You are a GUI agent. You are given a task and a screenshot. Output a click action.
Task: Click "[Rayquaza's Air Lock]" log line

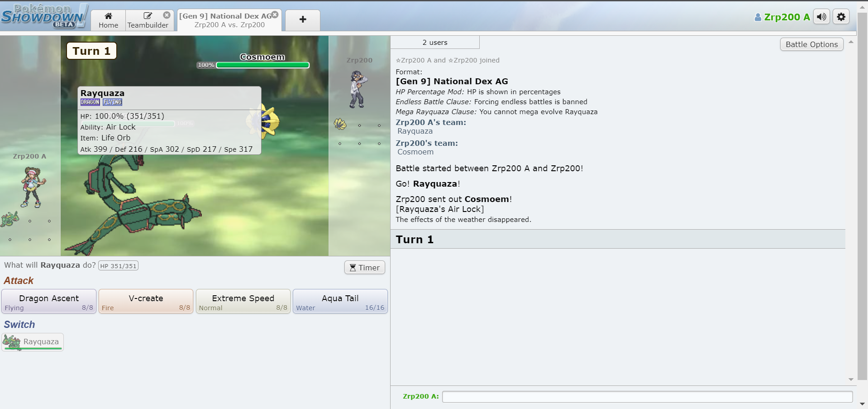pyautogui.click(x=440, y=209)
